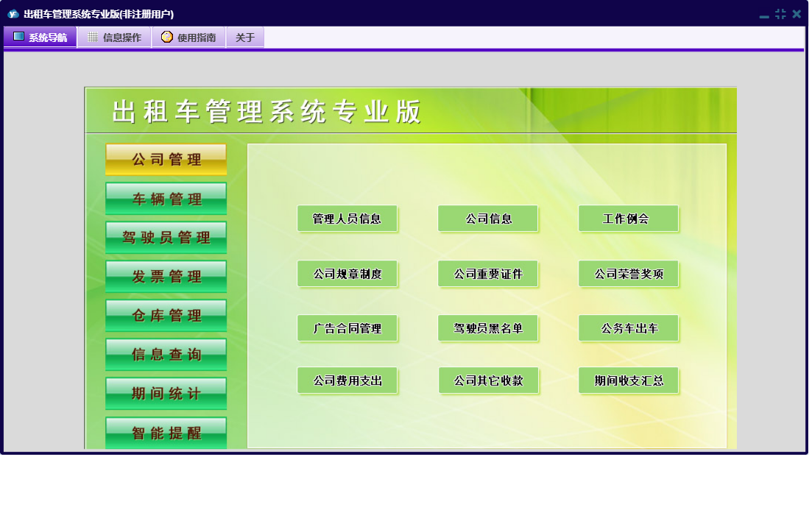Select 期间统计 in the sidebar

tap(166, 394)
